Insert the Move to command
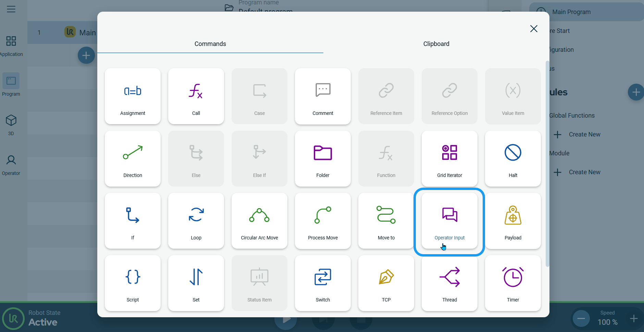This screenshot has height=332, width=644. click(386, 221)
